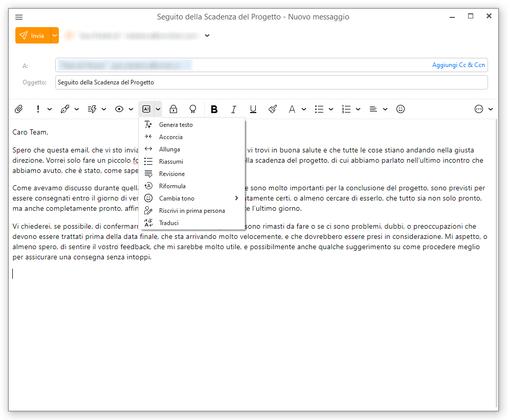This screenshot has height=420, width=508.
Task: Place cursor in 'Caro Team,' line
Action: tap(30, 132)
